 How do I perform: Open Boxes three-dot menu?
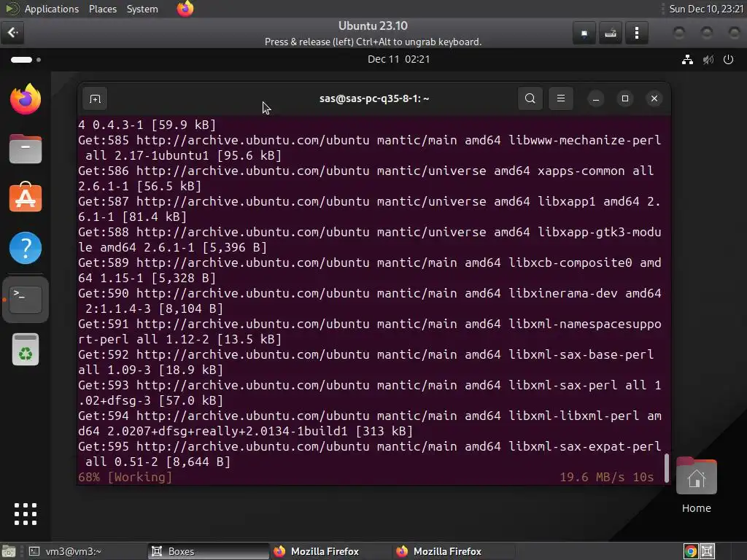click(636, 33)
